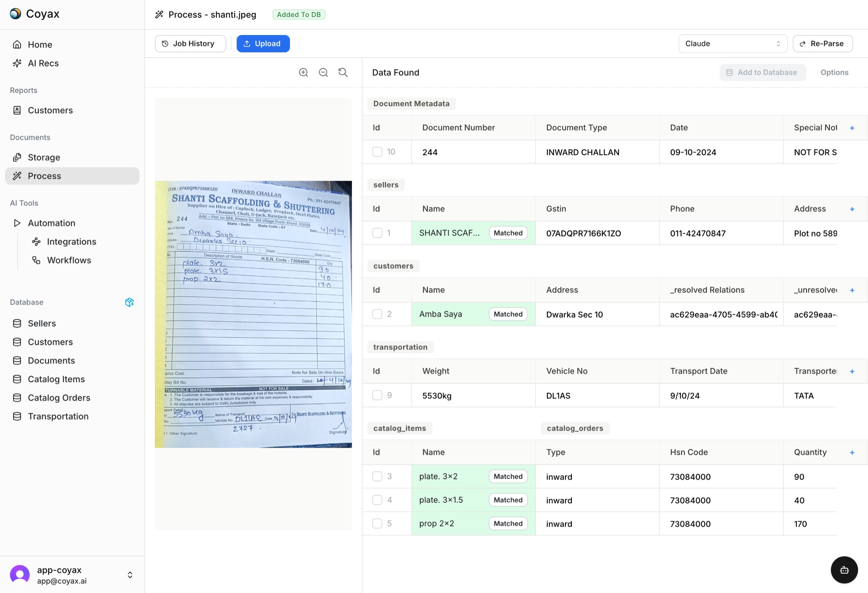Select the checkbox for the Amba Saya customer row
This screenshot has height=593, width=868.
[x=377, y=314]
